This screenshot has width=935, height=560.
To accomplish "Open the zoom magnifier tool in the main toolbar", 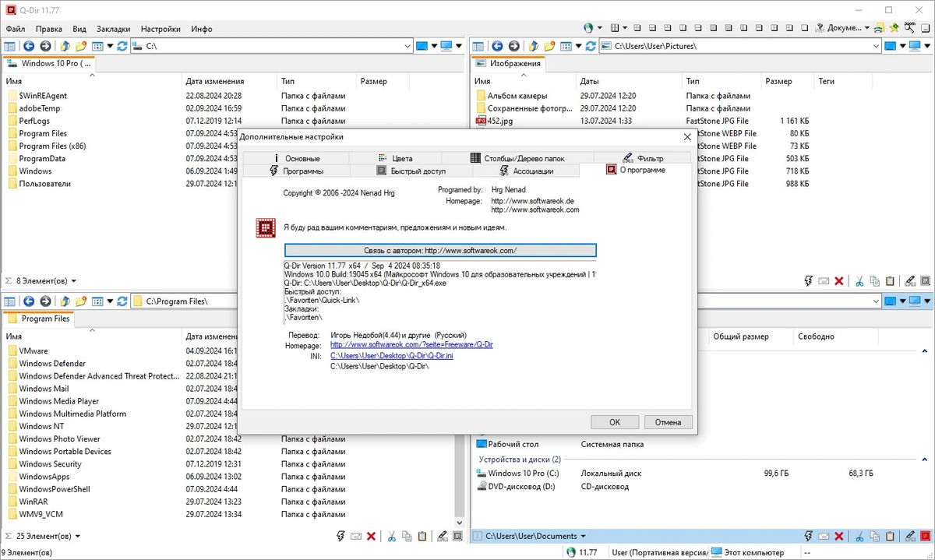I will (909, 28).
